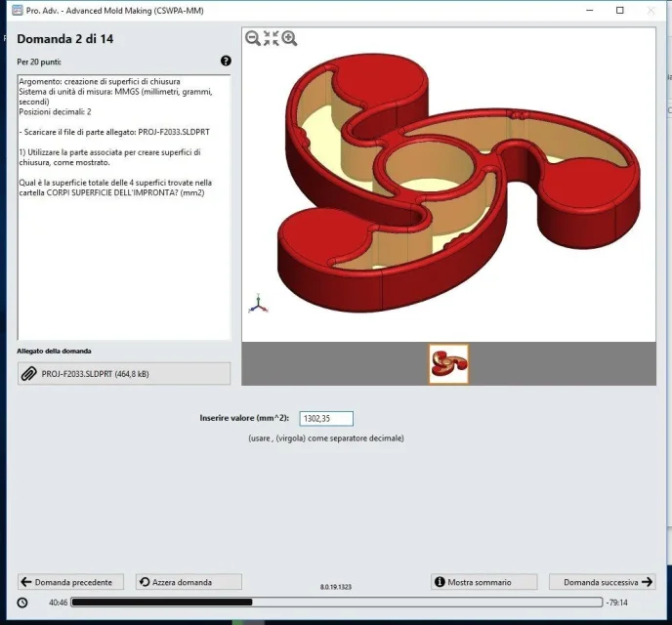This screenshot has height=625, width=672.
Task: Focus the Inserire valore input field
Action: (326, 419)
